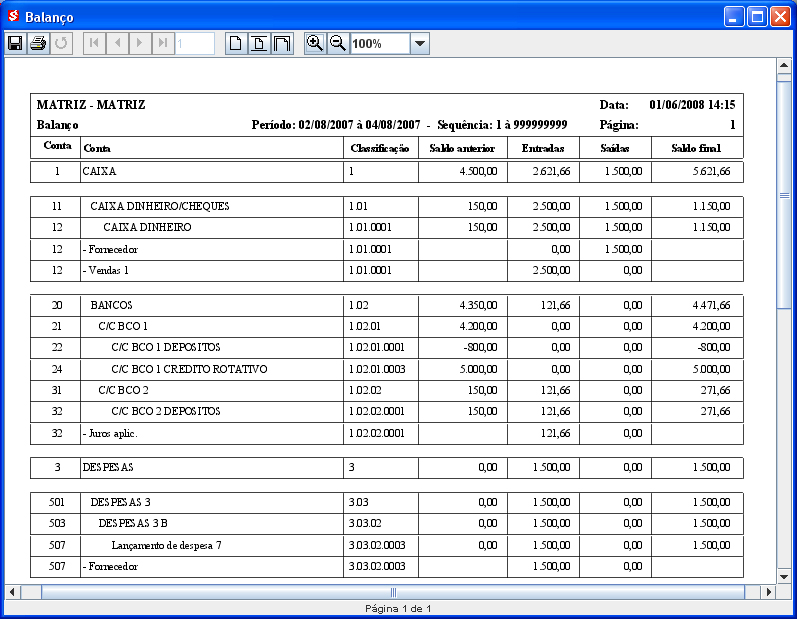Viewport: 797px width, 619px height.
Task: Click the '- Vendas 1' entry
Action: point(106,270)
